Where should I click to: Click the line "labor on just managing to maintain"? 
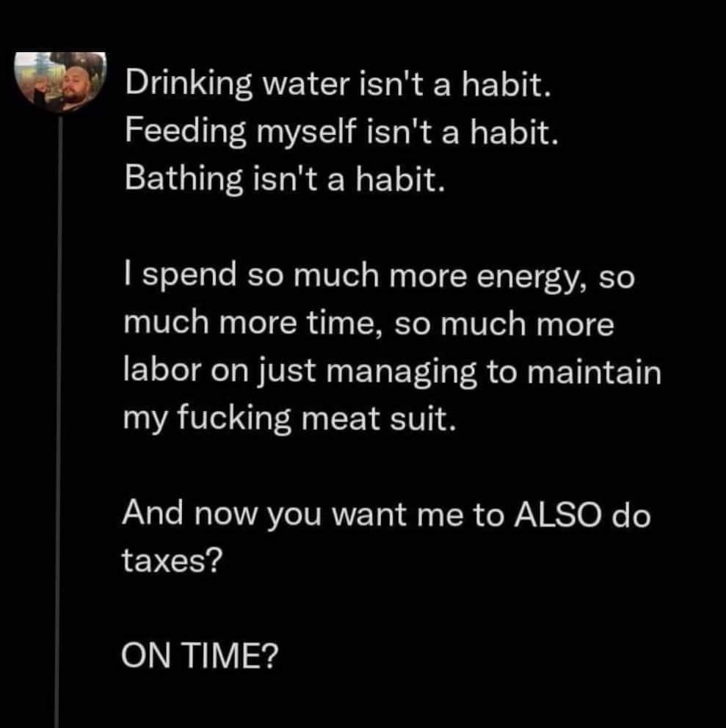point(392,372)
